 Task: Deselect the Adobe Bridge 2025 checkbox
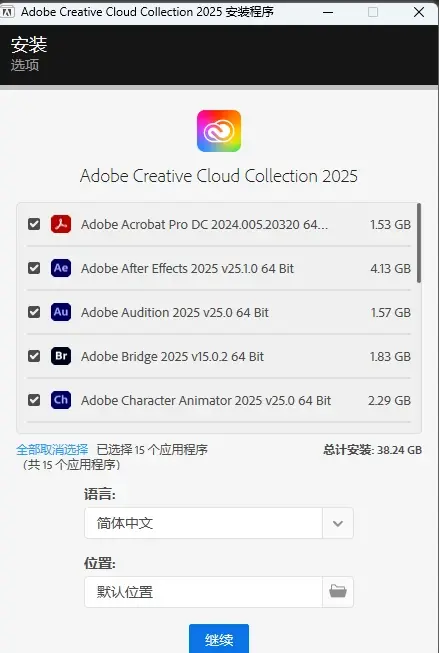click(34, 356)
